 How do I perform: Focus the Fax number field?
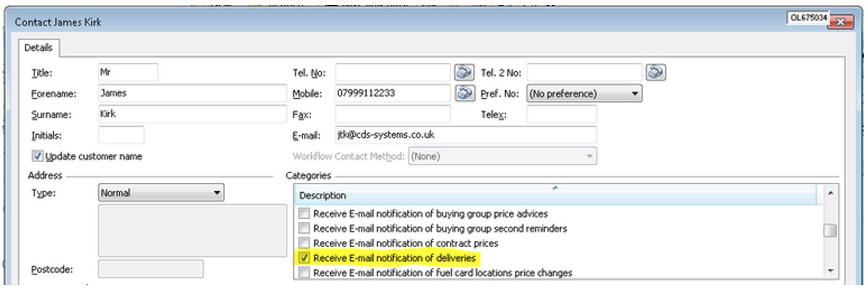[393, 114]
